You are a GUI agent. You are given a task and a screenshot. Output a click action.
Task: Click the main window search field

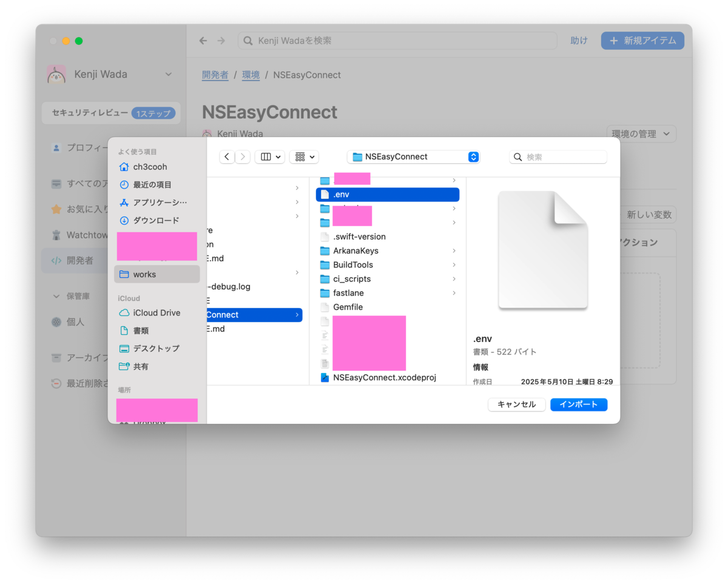point(397,41)
